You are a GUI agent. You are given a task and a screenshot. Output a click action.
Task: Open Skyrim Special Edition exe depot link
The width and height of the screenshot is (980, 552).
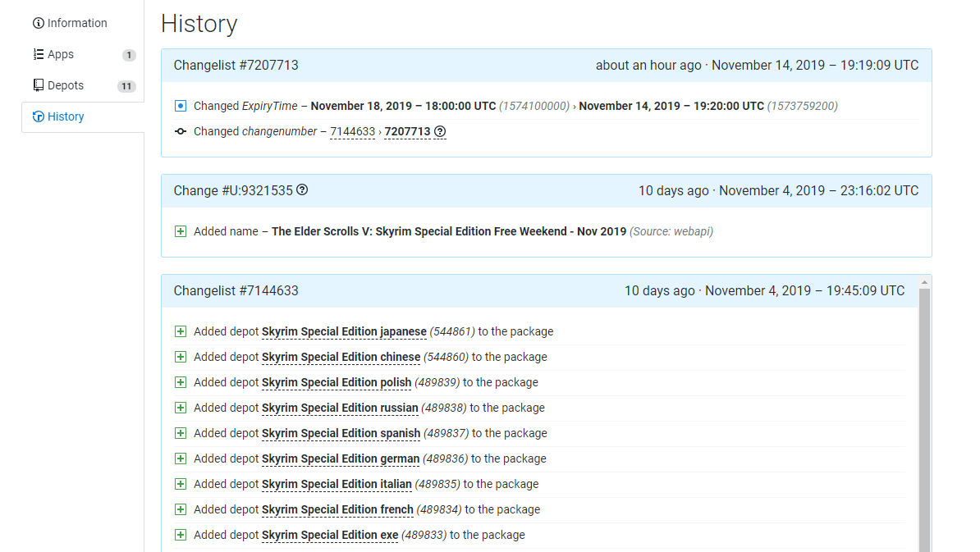(x=330, y=535)
